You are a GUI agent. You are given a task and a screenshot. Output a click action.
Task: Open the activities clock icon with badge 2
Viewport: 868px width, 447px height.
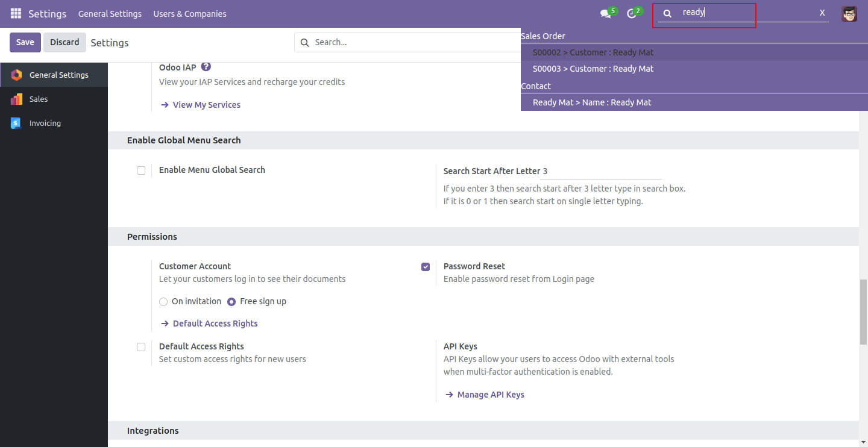pos(631,14)
